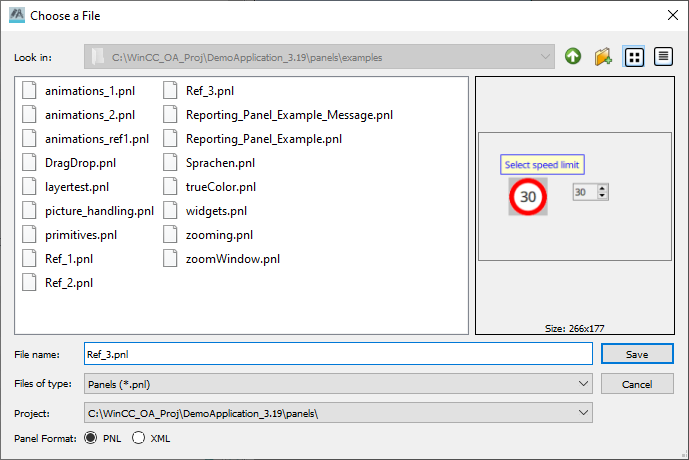Select trueColor.pnl in the file list
The image size is (689, 460).
[220, 187]
